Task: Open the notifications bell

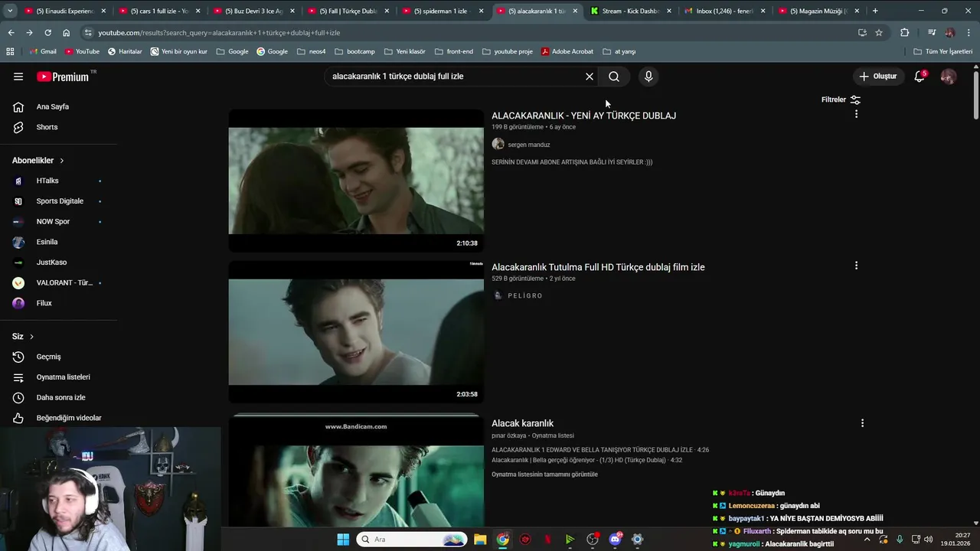Action: pyautogui.click(x=920, y=77)
